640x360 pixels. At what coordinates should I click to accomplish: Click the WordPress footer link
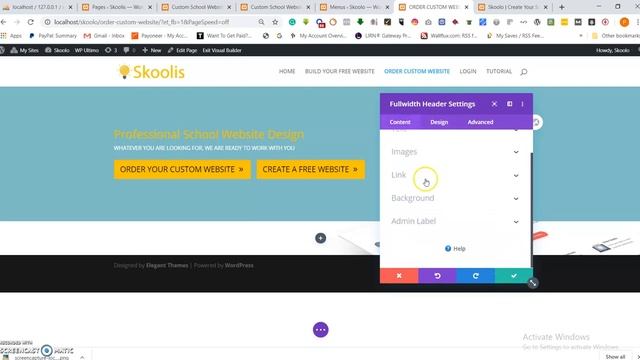pyautogui.click(x=239, y=265)
